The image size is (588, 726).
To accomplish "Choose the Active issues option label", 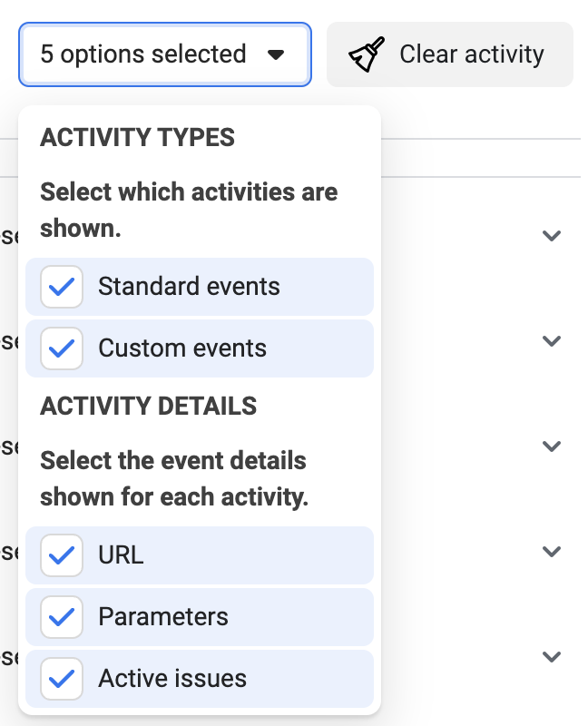I will [172, 678].
